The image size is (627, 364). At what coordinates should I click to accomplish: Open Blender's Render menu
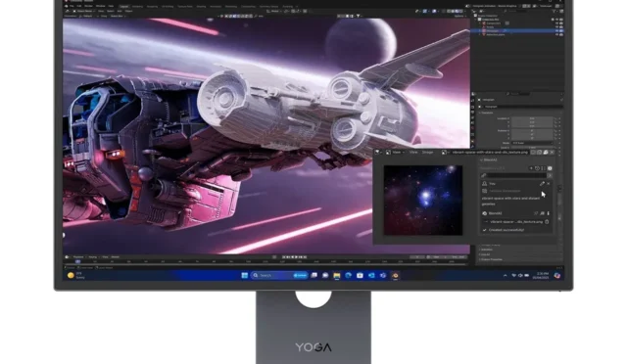pos(88,6)
